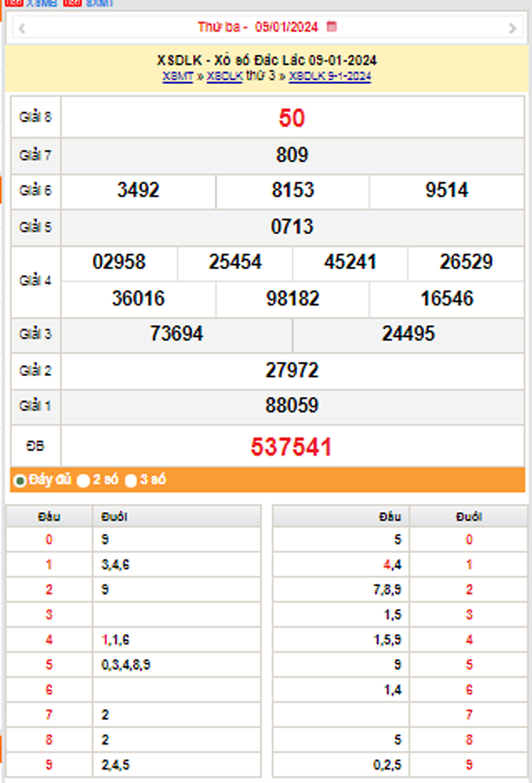The image size is (532, 783).
Task: Click the Giải 4 number 02958
Action: click(x=119, y=262)
